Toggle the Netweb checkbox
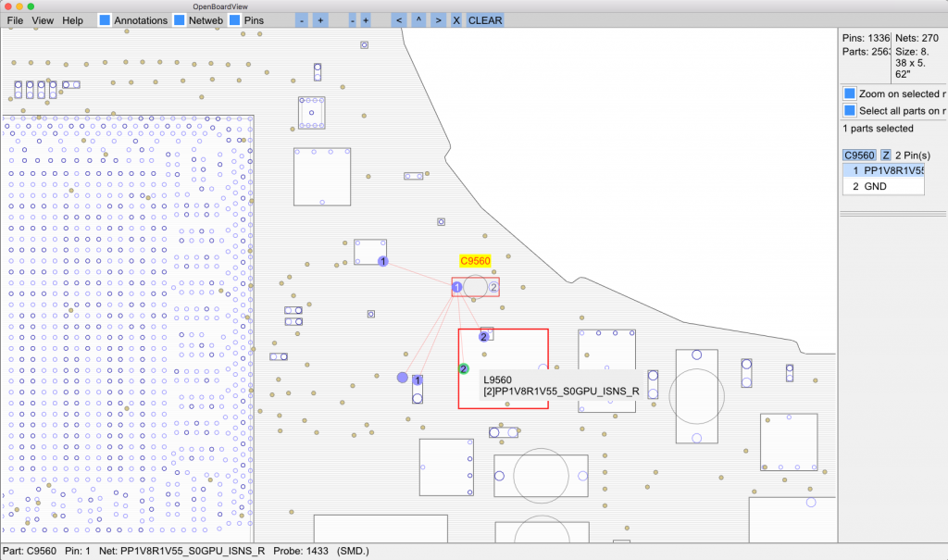Screen dimensions: 948x560 (180, 20)
